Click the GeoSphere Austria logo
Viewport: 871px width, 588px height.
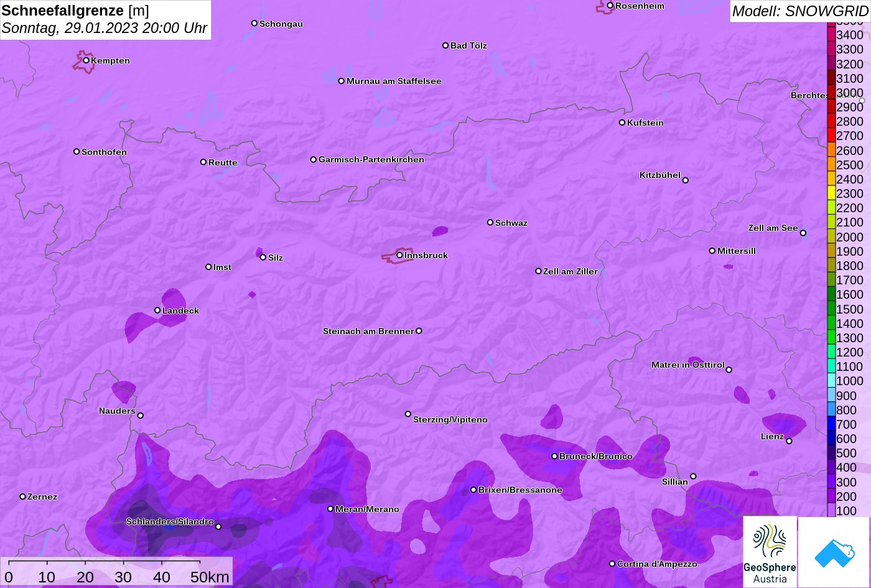770,551
